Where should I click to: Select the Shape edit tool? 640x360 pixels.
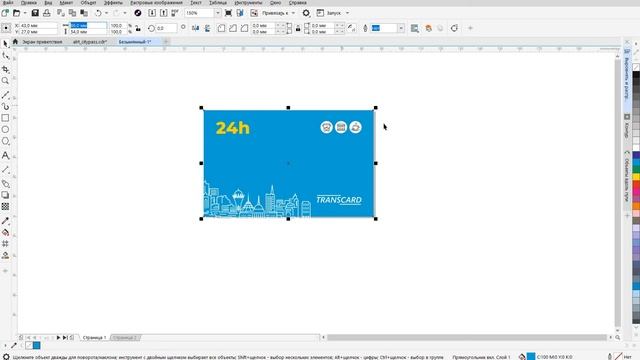[x=5, y=56]
